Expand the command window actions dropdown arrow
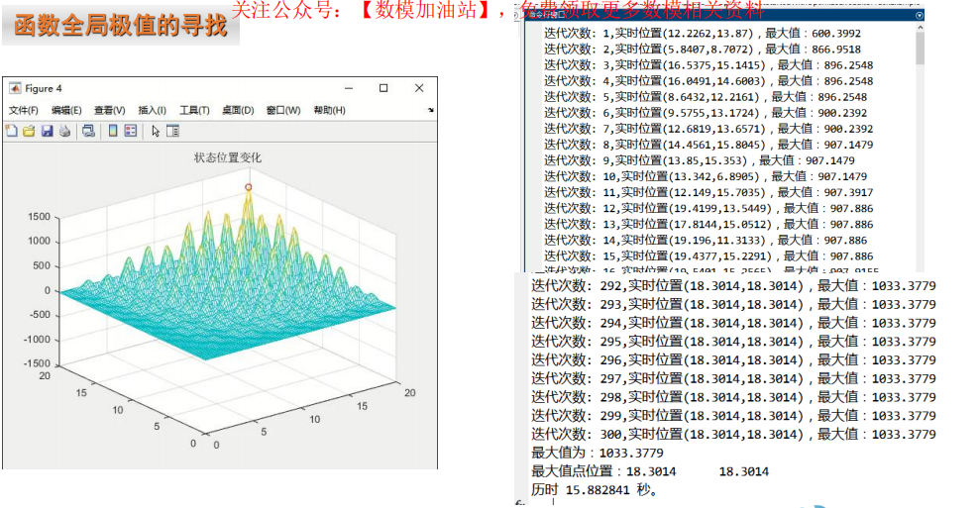 point(920,15)
